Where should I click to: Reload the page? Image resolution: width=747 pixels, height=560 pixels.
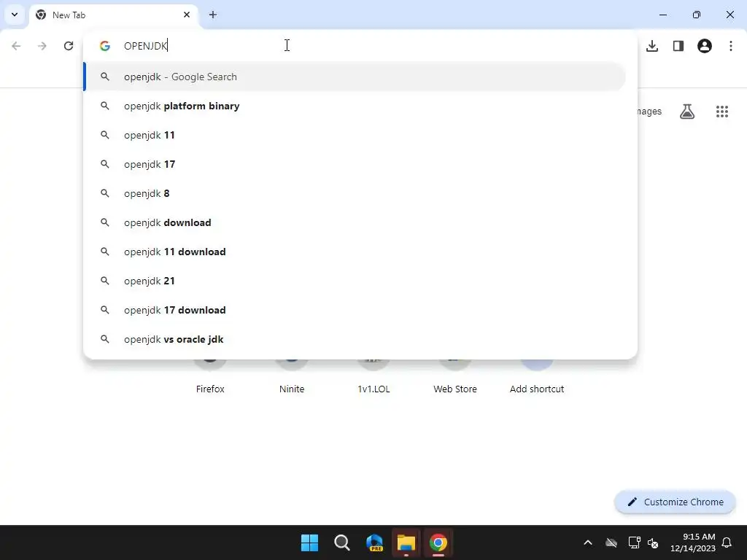(x=69, y=46)
